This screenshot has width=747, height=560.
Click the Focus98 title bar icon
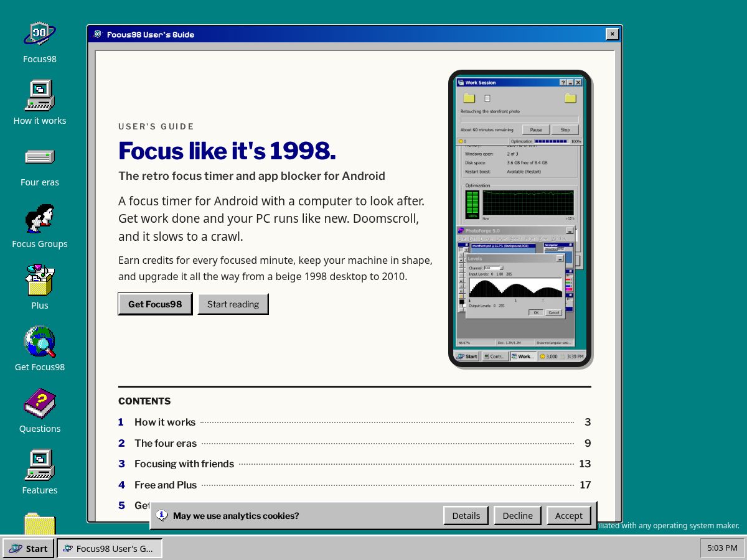click(97, 34)
